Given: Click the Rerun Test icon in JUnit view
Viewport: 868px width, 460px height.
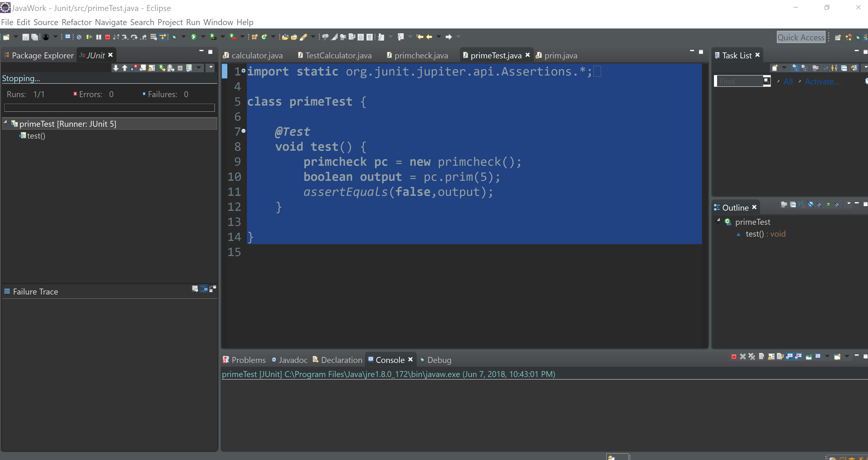Looking at the screenshot, I should (162, 68).
